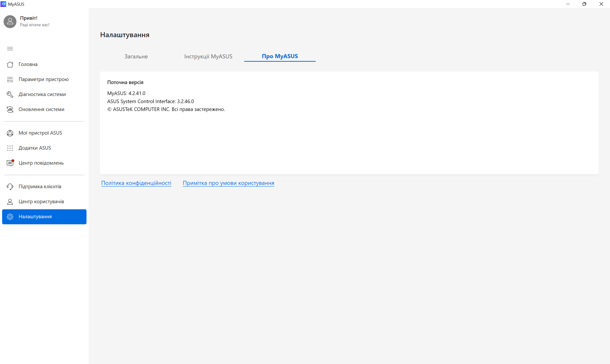
Task: Click the Мої пристрої ASUS icon
Action: pos(10,133)
